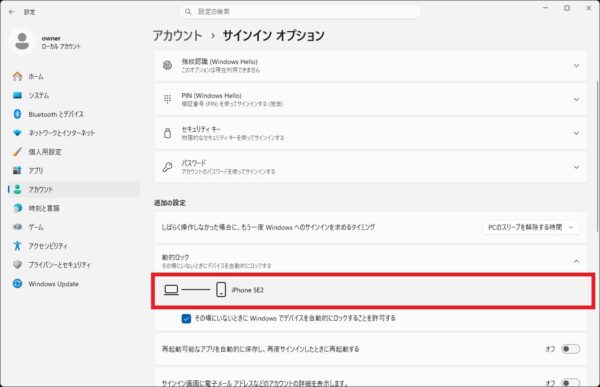Image resolution: width=600 pixels, height=387 pixels.
Task: Click the PIN keypad icon
Action: click(x=167, y=99)
